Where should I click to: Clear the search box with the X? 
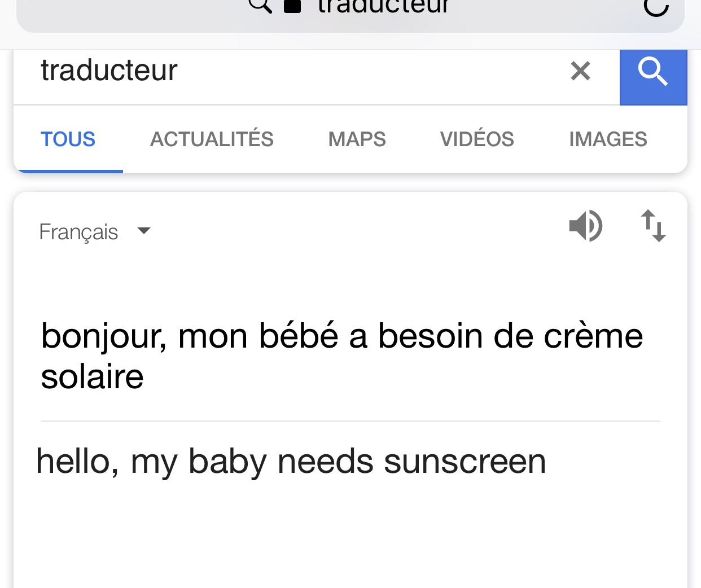coord(580,71)
